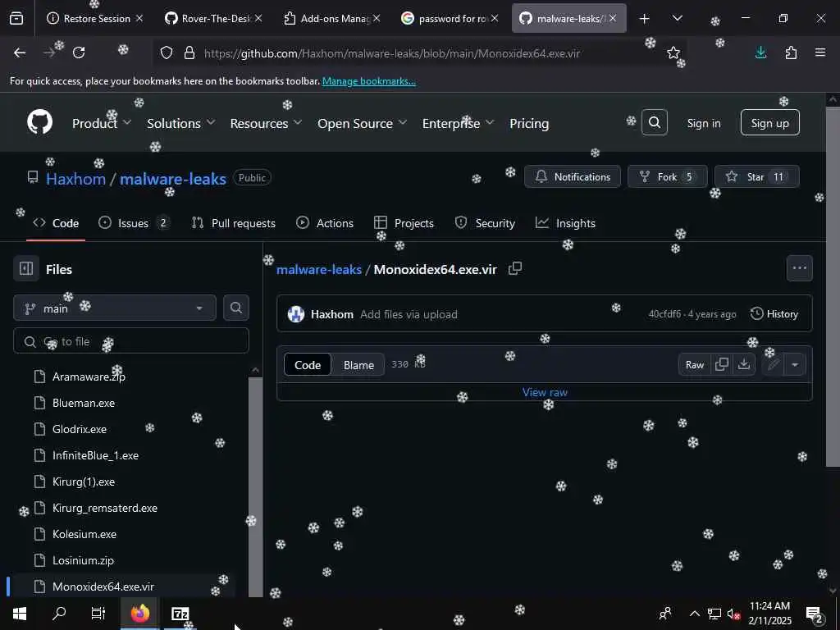Copy raw file contents icon
Image resolution: width=840 pixels, height=630 pixels.
[x=722, y=364]
